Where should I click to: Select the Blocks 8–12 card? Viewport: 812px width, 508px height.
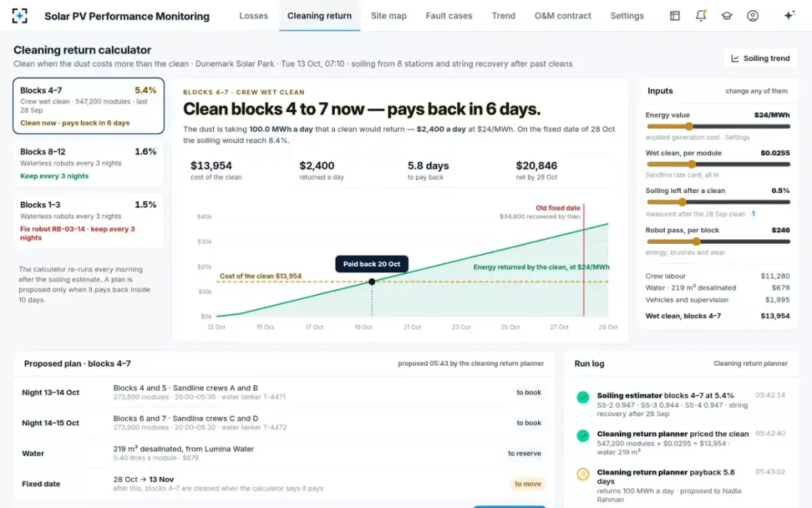(88, 163)
